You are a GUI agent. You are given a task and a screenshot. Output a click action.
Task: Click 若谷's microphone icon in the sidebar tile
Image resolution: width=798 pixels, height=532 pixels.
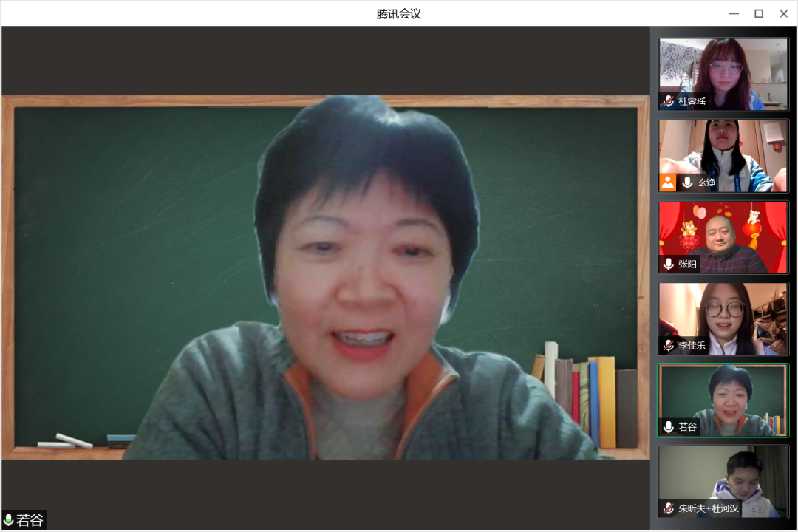tap(669, 426)
